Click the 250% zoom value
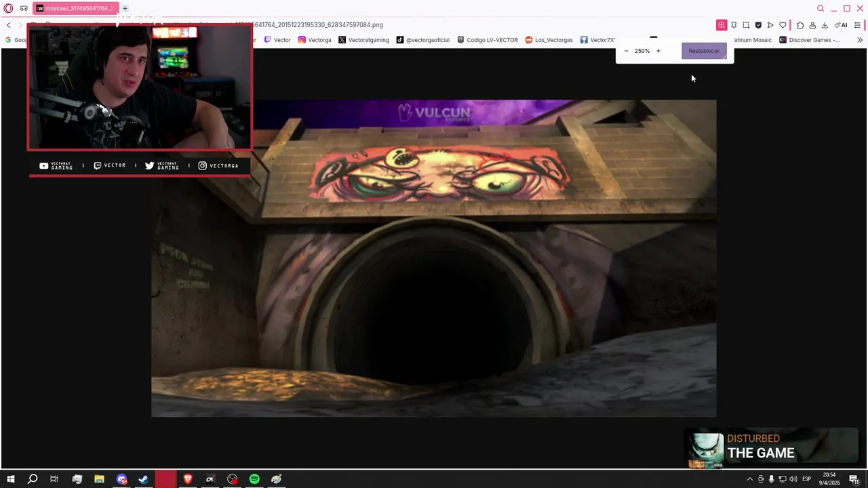This screenshot has width=868, height=488. [642, 51]
